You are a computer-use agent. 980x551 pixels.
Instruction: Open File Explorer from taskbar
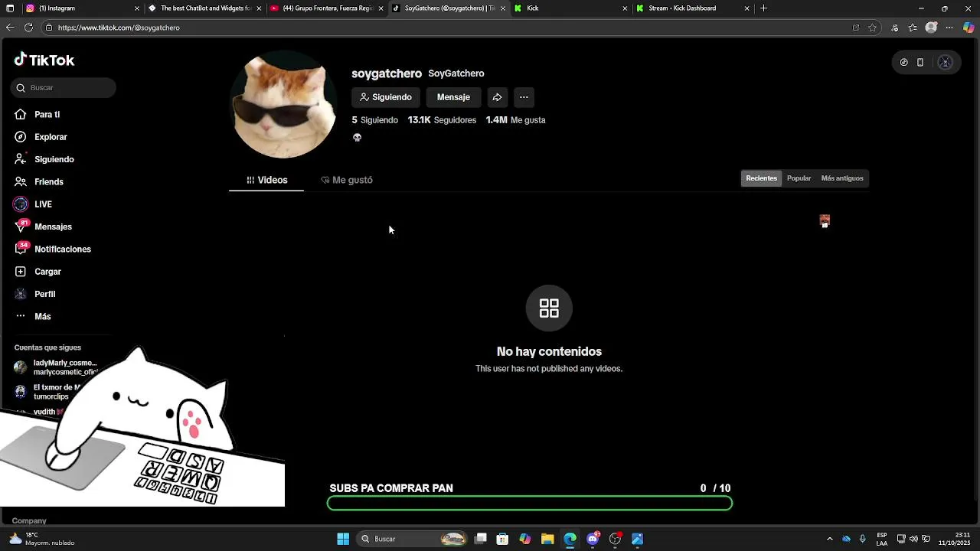(x=547, y=539)
